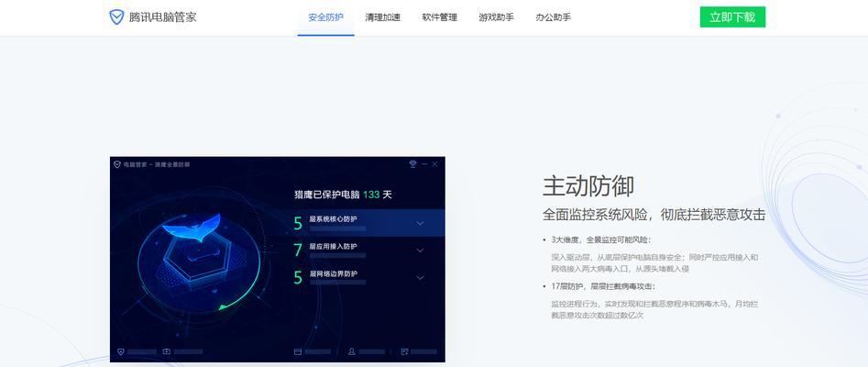Image resolution: width=868 pixels, height=367 pixels.
Task: Click the number 7 beside 层应用接入防护
Action: click(x=298, y=250)
